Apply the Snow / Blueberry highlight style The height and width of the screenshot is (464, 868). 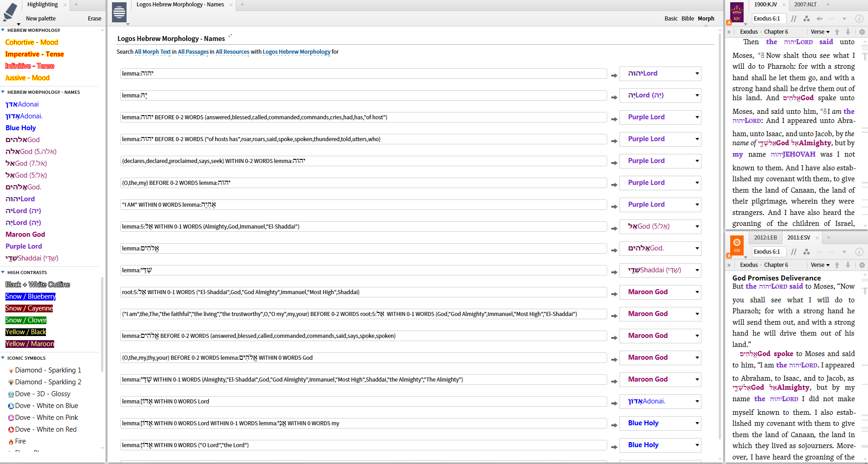[30, 296]
